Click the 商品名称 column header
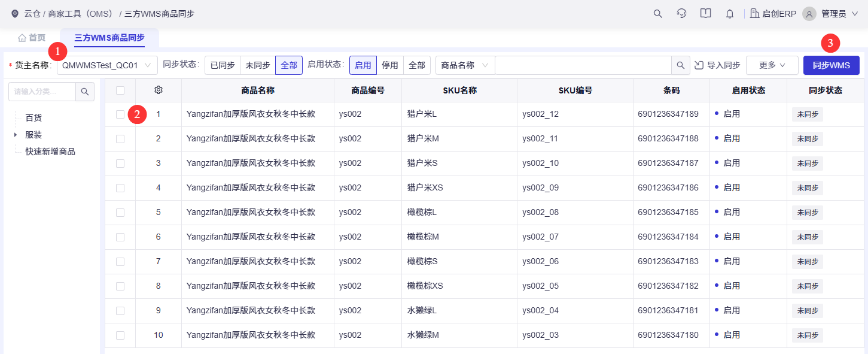 click(x=258, y=90)
